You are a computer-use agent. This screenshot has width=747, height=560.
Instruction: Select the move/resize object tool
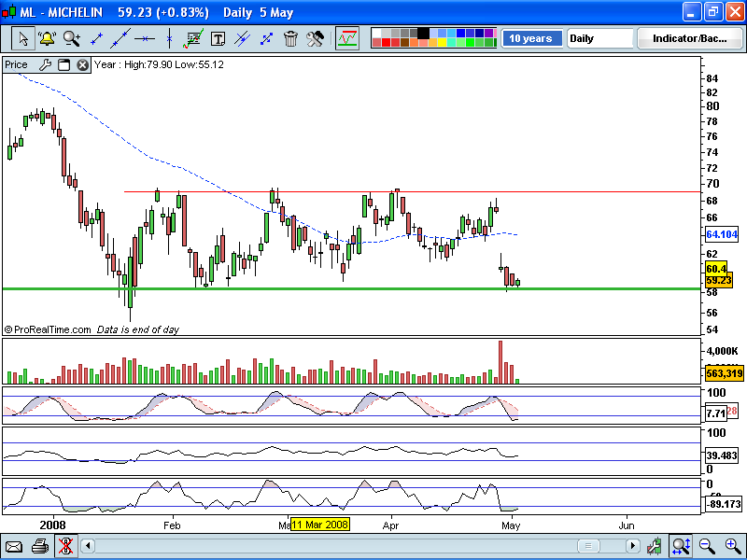click(266, 38)
